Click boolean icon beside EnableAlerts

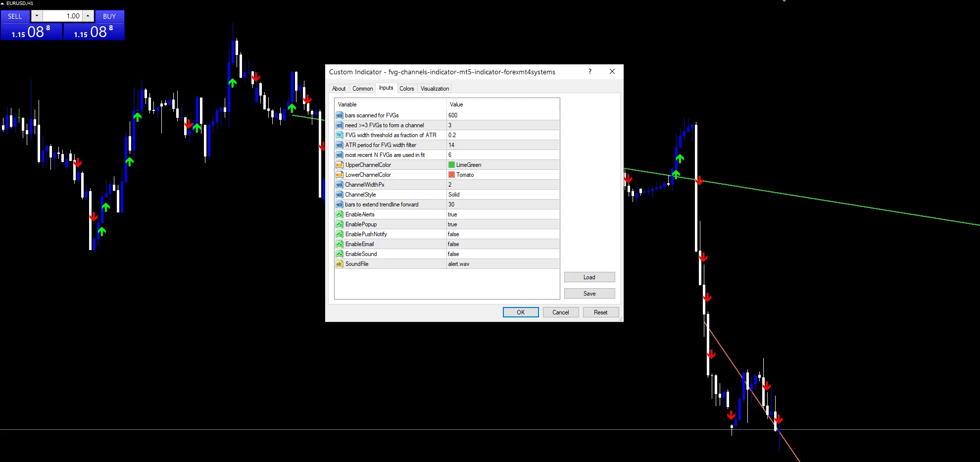(x=339, y=214)
